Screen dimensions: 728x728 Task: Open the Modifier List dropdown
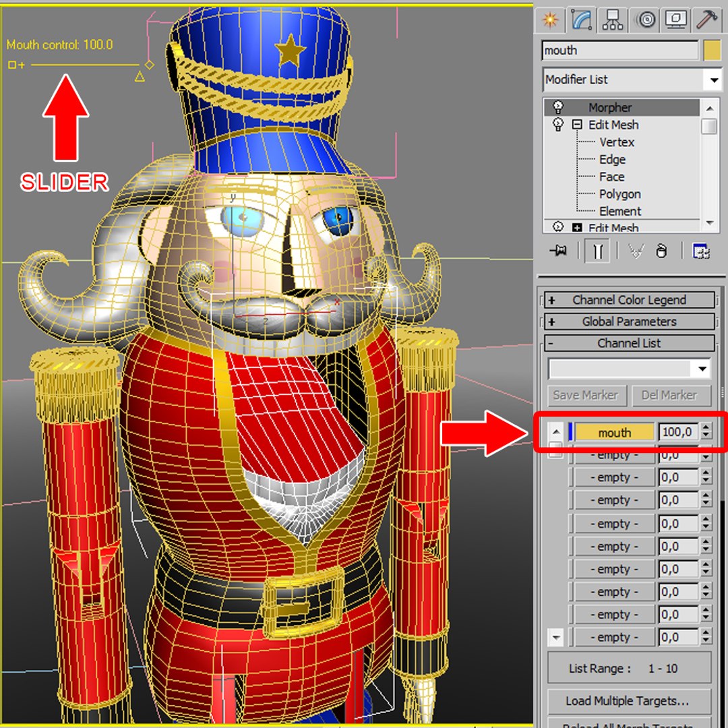pyautogui.click(x=632, y=80)
